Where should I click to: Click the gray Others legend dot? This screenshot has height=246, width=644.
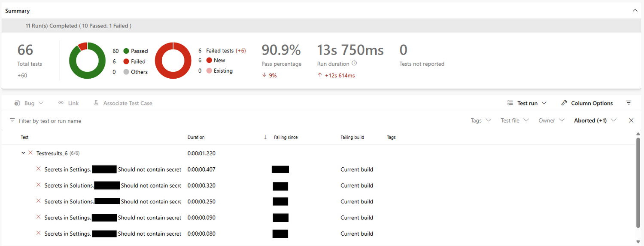(126, 72)
